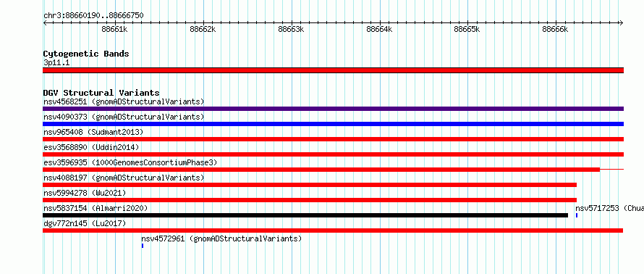The height and width of the screenshot is (274, 644).
Task: Click the small blue nsv5717253 variant marker
Action: click(x=577, y=215)
